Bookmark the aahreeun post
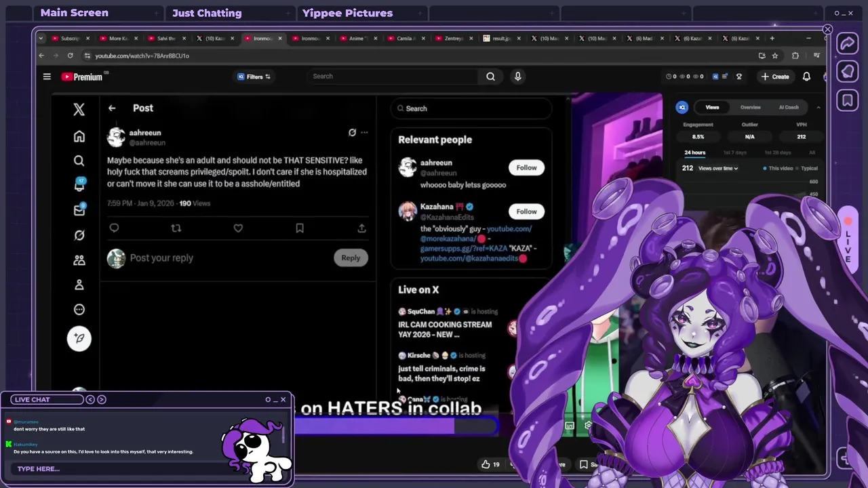 tap(300, 228)
